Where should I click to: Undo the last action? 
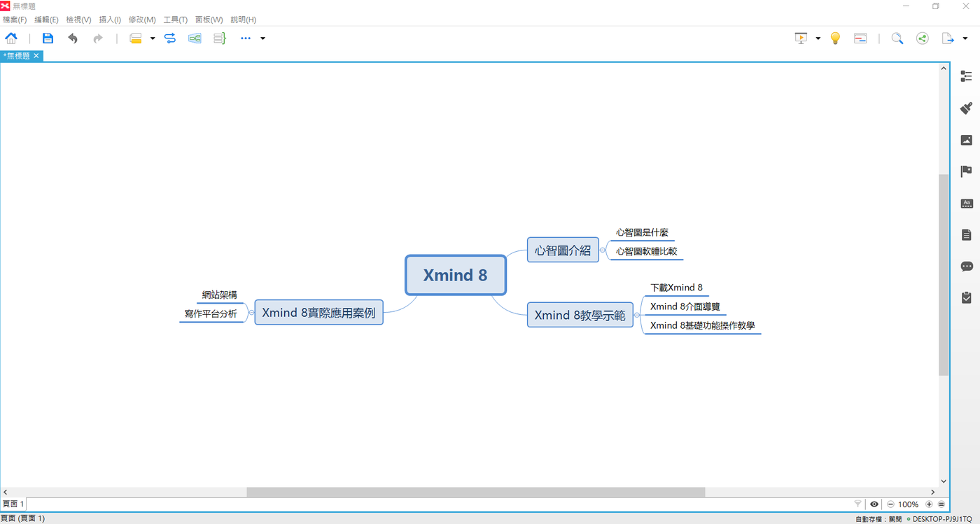(x=73, y=38)
